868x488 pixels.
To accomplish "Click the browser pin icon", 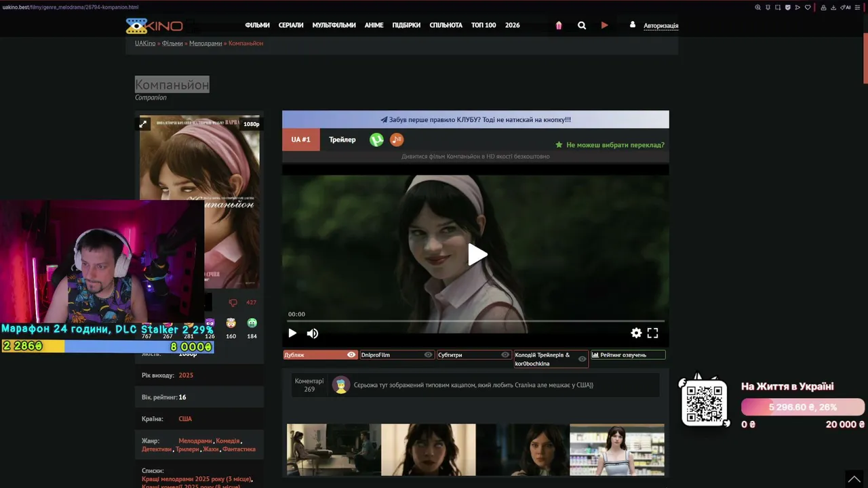I will [x=768, y=7].
